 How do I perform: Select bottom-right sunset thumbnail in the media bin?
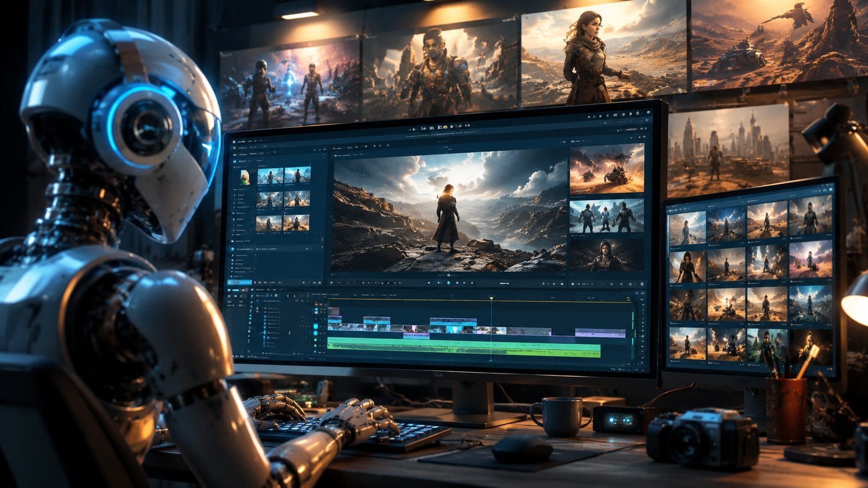tap(297, 223)
